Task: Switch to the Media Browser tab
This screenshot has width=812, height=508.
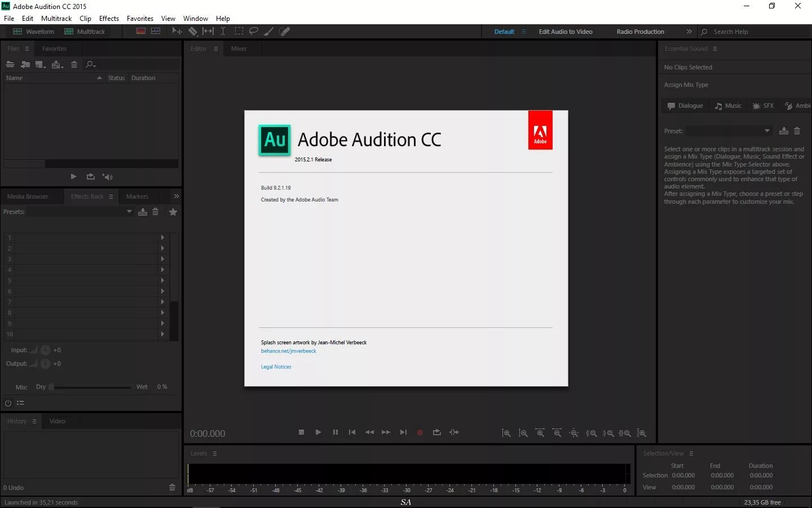Action: tap(28, 196)
